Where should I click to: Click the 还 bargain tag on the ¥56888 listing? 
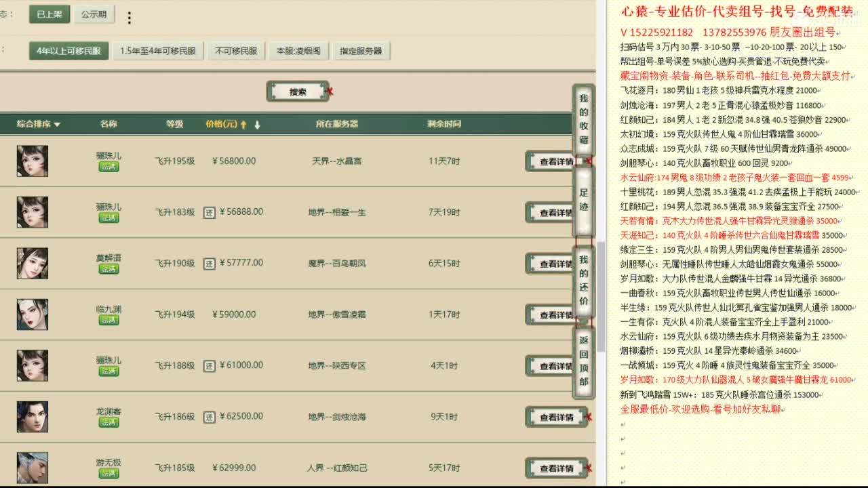pyautogui.click(x=210, y=211)
